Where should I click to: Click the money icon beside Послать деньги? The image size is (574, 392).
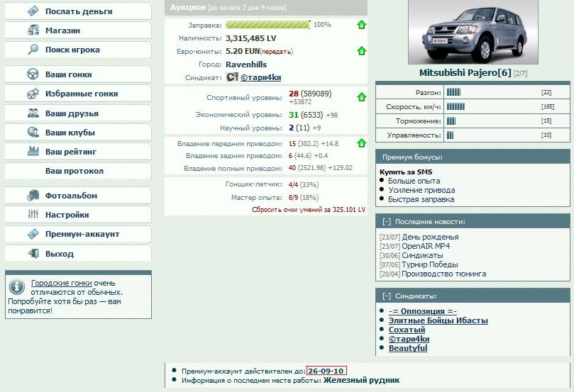tap(33, 11)
